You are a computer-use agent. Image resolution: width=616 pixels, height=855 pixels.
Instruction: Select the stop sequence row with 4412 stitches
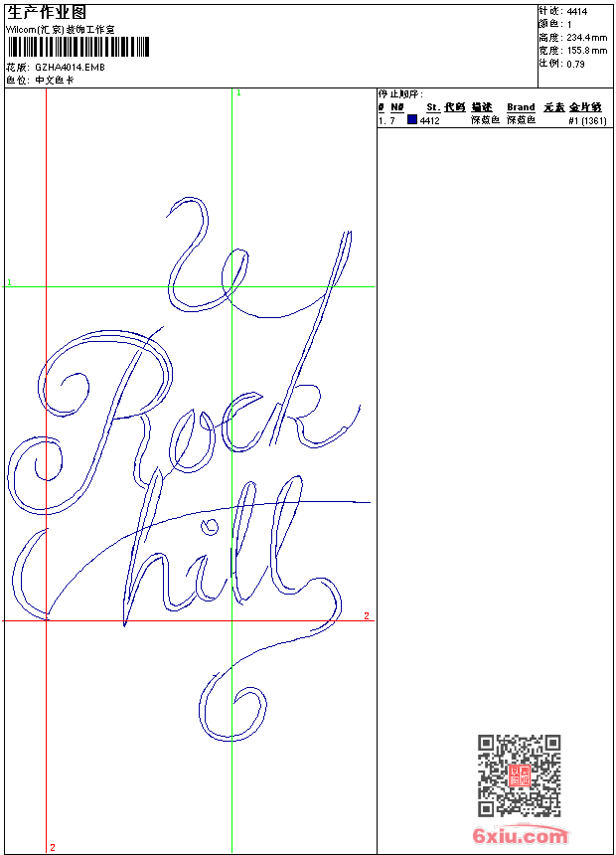click(x=494, y=120)
